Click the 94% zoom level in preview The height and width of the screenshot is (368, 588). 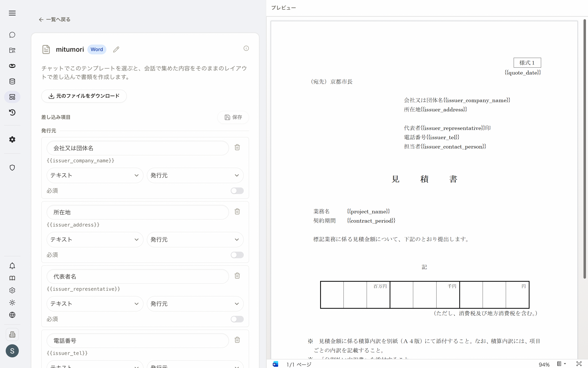pos(544,364)
